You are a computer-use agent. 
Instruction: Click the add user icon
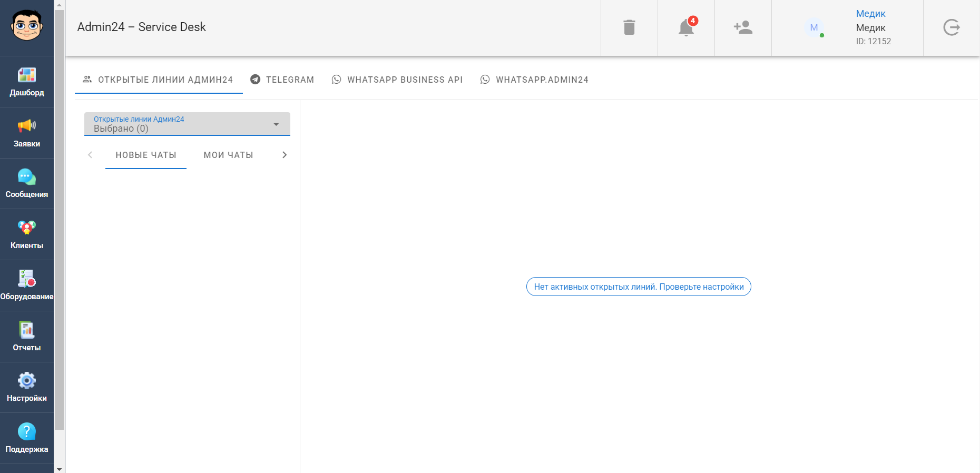pyautogui.click(x=743, y=27)
